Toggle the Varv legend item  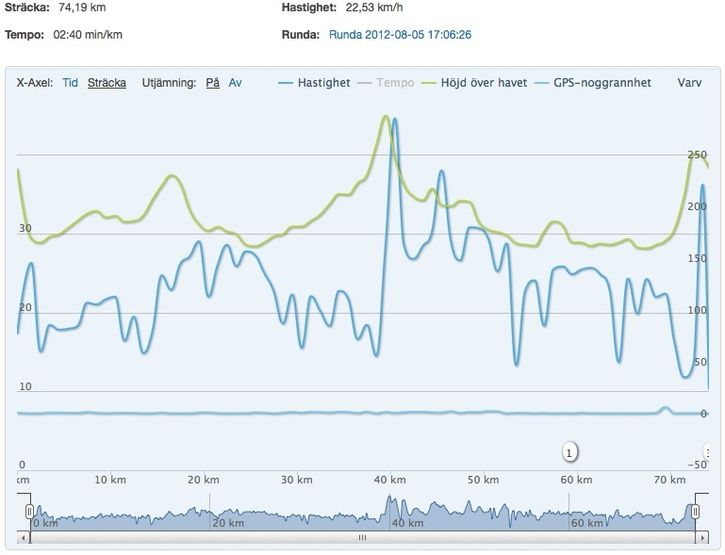(x=689, y=83)
